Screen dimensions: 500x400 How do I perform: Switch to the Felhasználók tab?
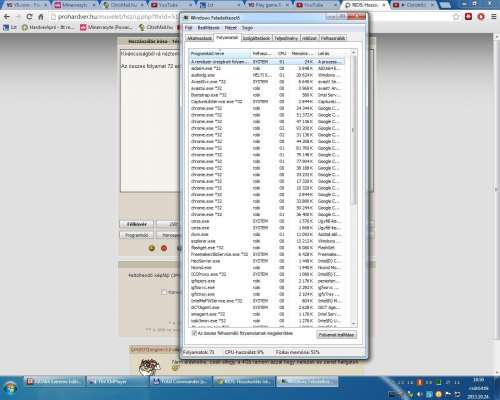coord(333,38)
